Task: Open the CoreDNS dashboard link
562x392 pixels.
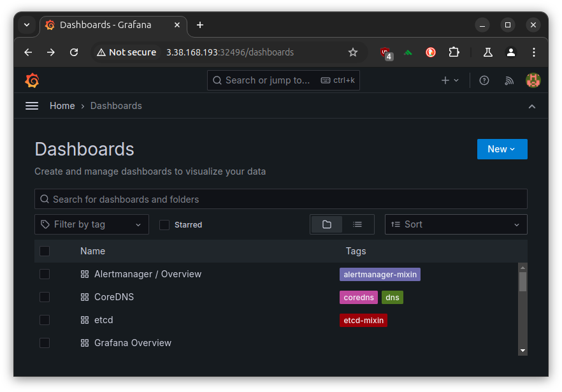Action: pos(114,297)
